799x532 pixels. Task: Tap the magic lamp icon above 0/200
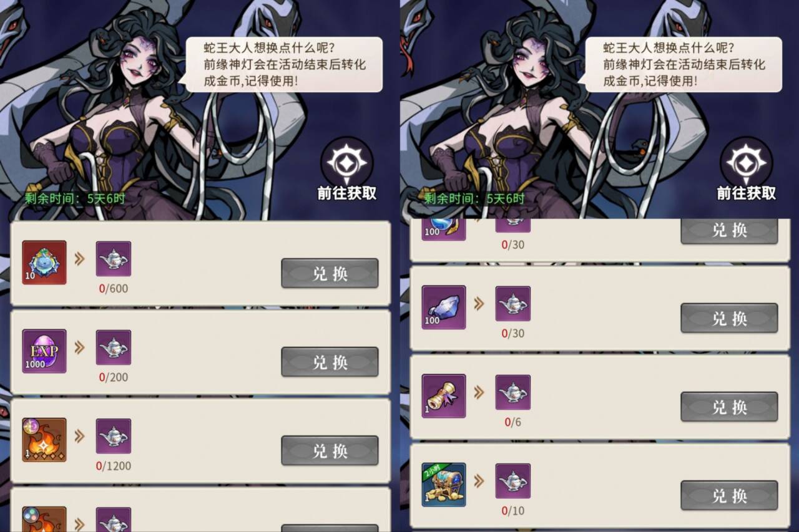(x=114, y=347)
